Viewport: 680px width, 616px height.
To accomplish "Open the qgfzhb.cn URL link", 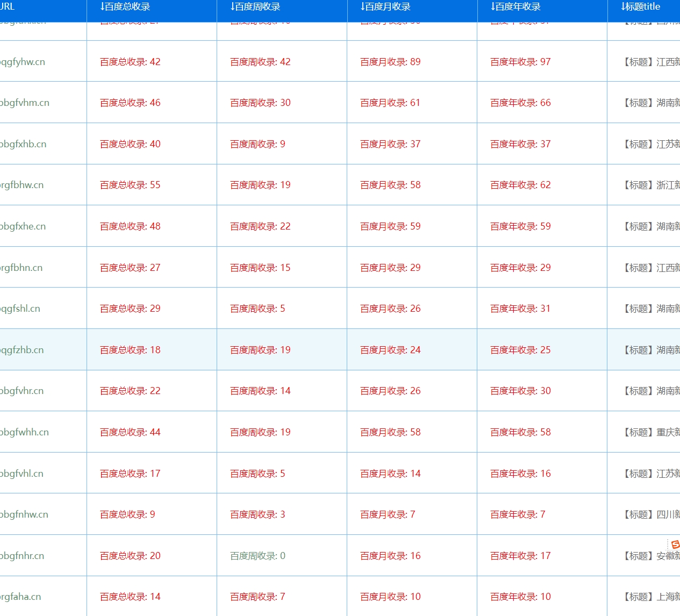I will [x=22, y=350].
